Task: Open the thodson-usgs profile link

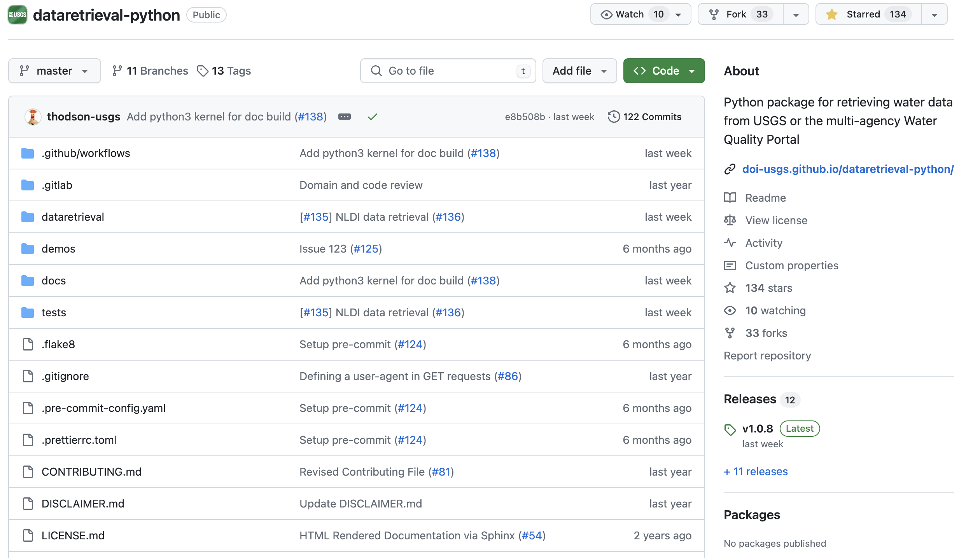Action: pos(84,117)
